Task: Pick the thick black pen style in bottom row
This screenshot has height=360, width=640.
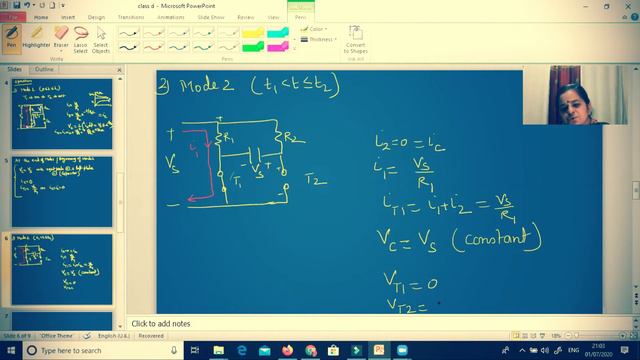Action: (129, 47)
